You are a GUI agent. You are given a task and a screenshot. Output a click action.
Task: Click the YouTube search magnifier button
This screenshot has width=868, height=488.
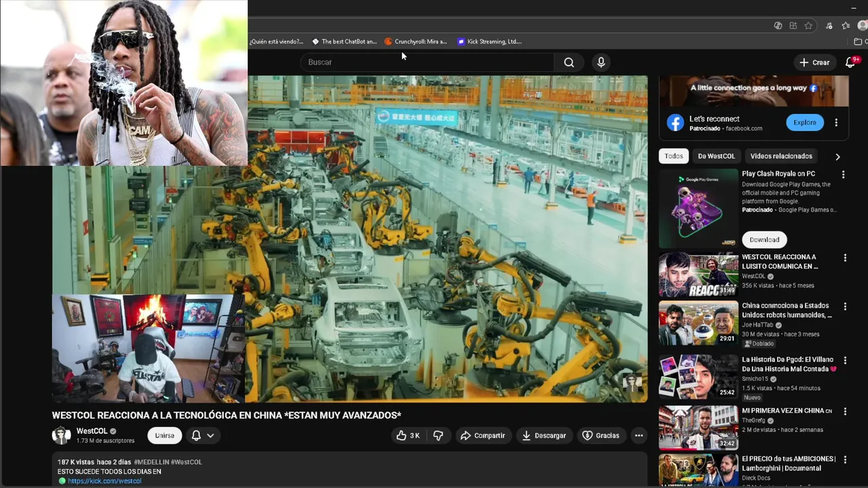click(x=569, y=62)
